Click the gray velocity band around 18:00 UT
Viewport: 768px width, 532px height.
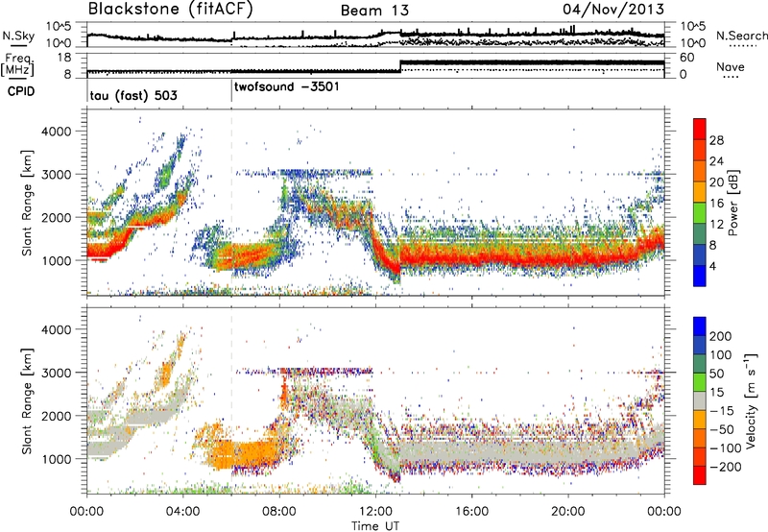(x=519, y=453)
